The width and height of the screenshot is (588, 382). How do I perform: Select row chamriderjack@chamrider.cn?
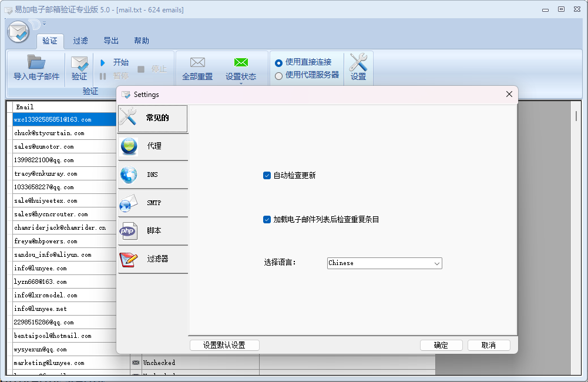(x=65, y=228)
